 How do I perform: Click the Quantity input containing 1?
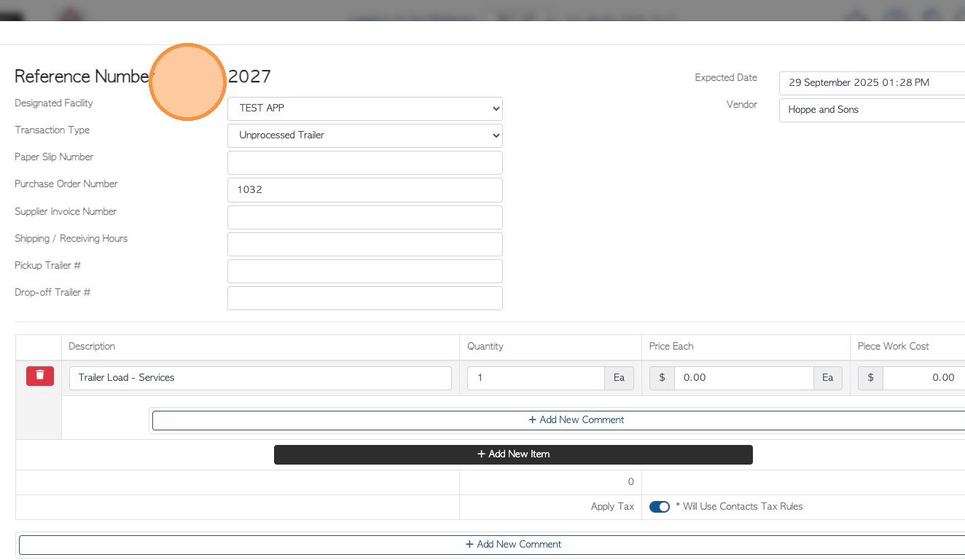536,378
